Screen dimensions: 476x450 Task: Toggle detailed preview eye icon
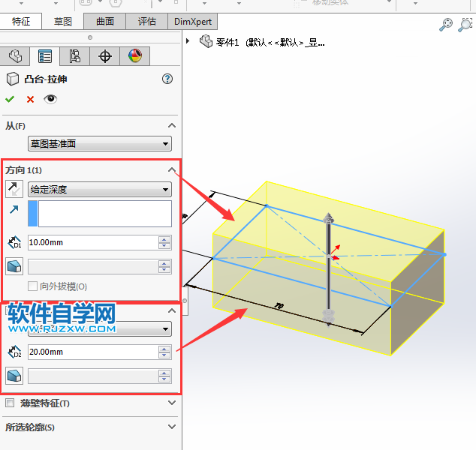pyautogui.click(x=50, y=99)
